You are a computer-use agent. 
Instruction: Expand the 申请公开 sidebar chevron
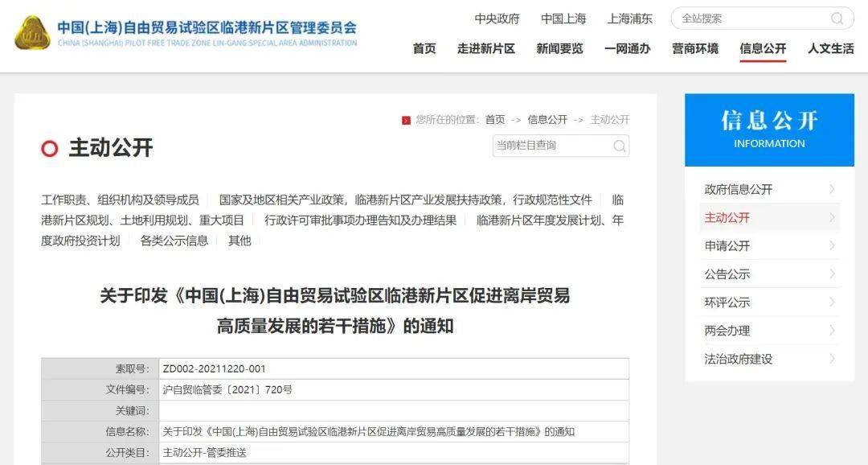tap(832, 245)
